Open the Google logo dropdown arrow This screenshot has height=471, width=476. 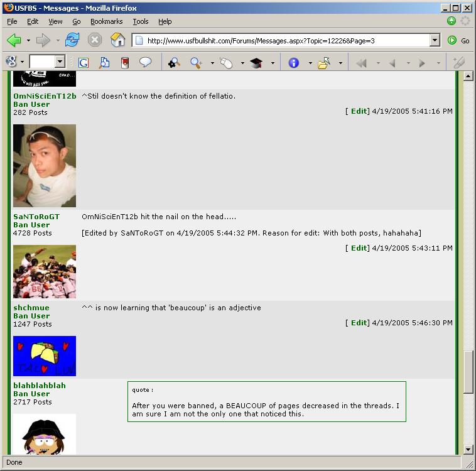22,62
